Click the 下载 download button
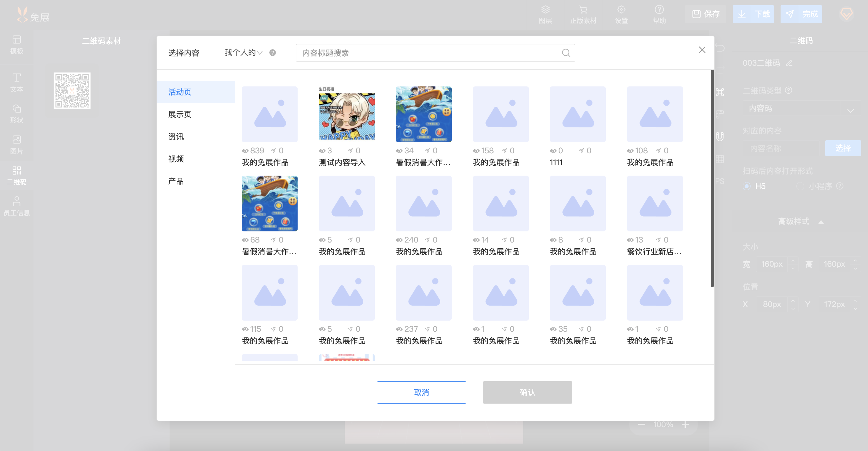The height and width of the screenshot is (451, 868). pos(753,14)
